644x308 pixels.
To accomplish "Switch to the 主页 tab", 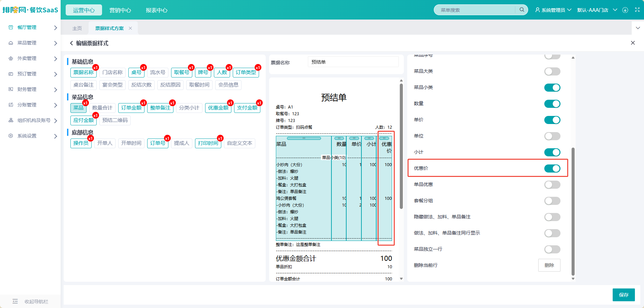I will pos(77,28).
